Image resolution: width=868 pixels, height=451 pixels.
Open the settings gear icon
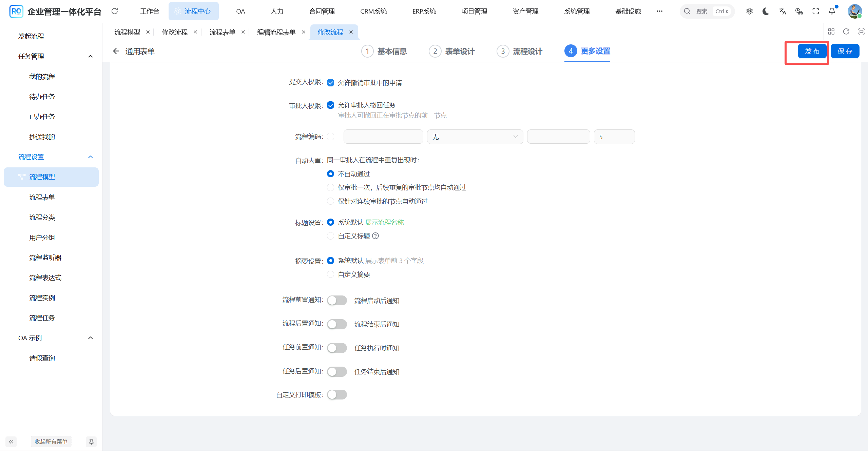[x=749, y=11]
